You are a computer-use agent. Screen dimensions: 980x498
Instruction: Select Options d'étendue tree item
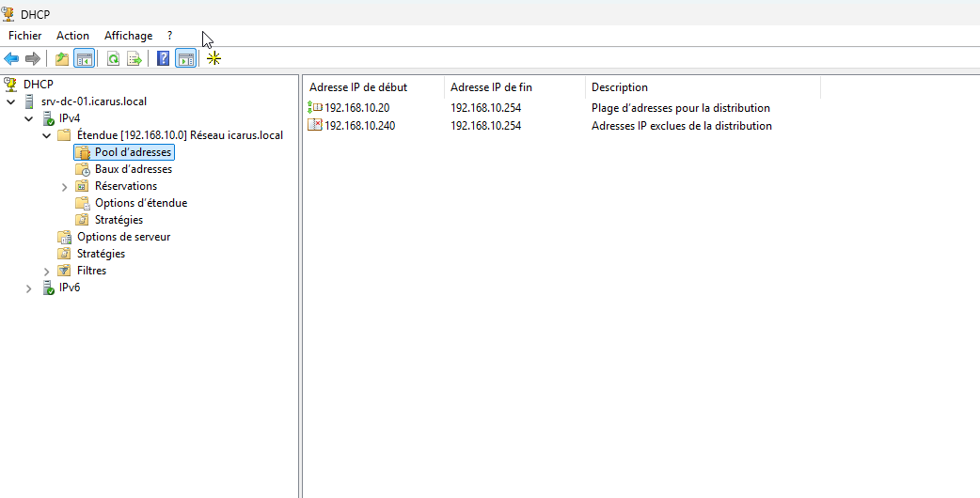pos(141,203)
